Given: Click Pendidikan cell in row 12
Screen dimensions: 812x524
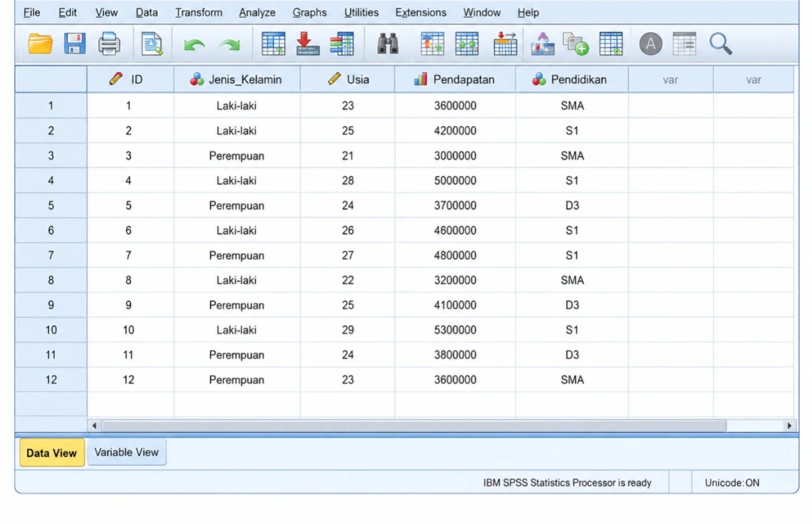Looking at the screenshot, I should (572, 380).
